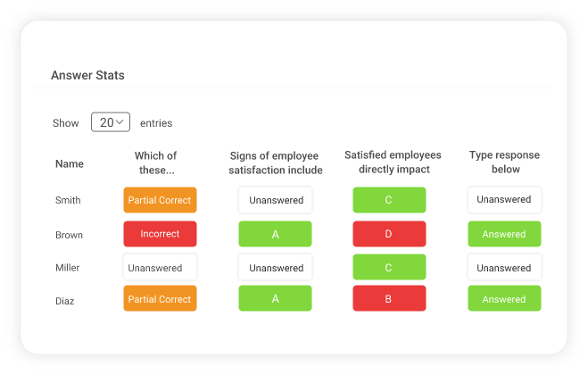Click Miller's green C answer badge
The height and width of the screenshot is (375, 588).
[389, 267]
